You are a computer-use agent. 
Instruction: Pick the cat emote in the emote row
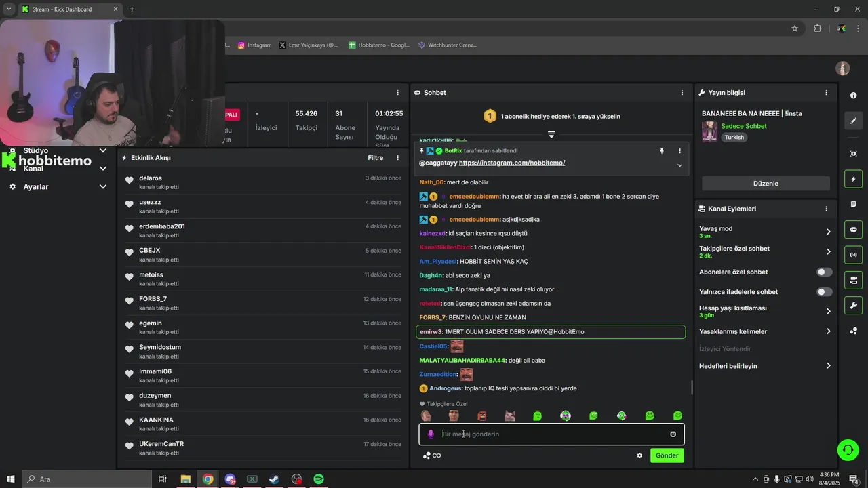[x=510, y=415]
